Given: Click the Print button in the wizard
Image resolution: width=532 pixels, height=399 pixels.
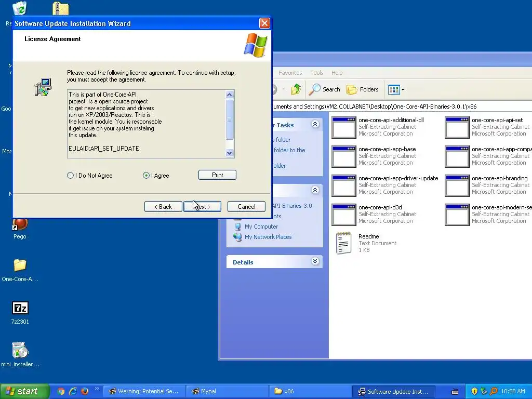Looking at the screenshot, I should [x=217, y=175].
